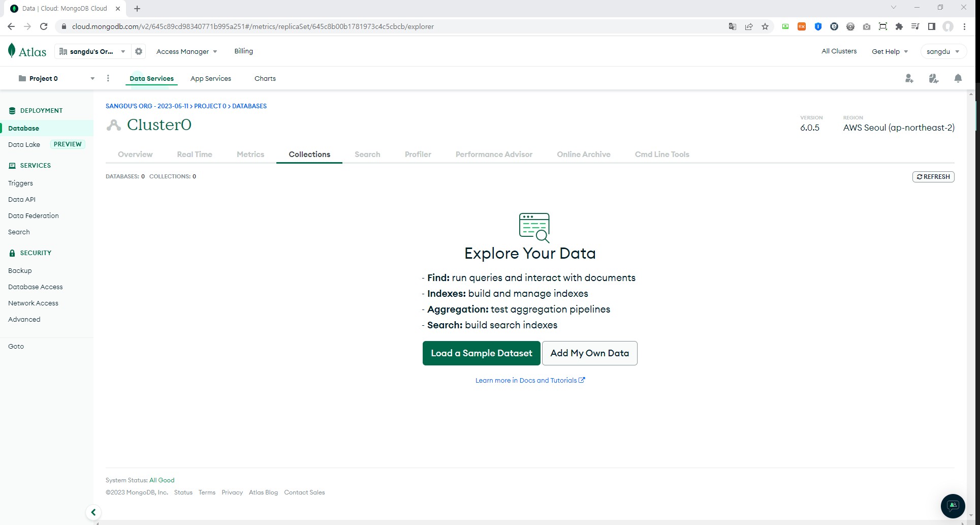Screen dimensions: 980x525
Task: Expand the sangdu's Org organization dropdown
Action: (92, 51)
